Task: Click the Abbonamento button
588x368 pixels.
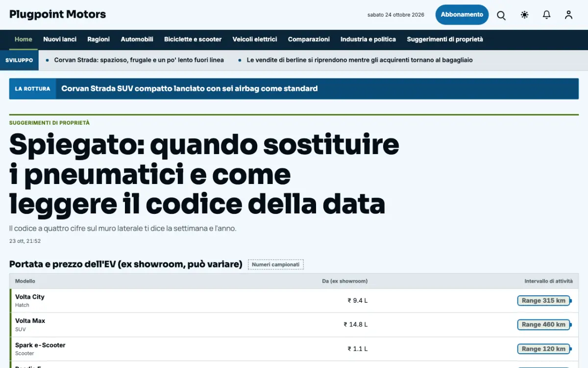Action: [462, 15]
